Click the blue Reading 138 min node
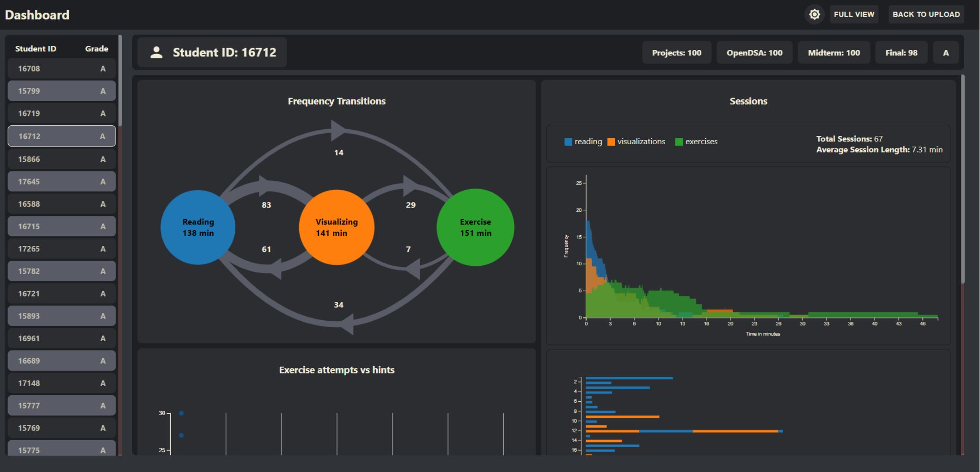The height and width of the screenshot is (472, 980). [198, 227]
